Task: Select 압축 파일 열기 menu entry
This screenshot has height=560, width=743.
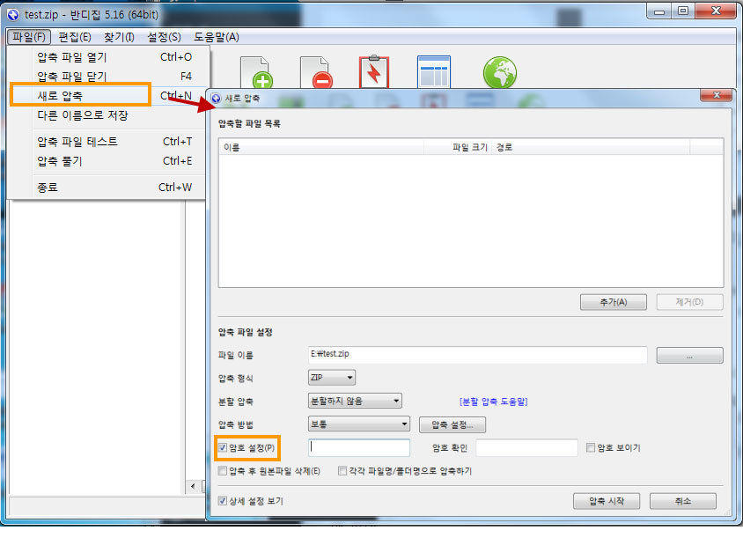Action: 108,57
